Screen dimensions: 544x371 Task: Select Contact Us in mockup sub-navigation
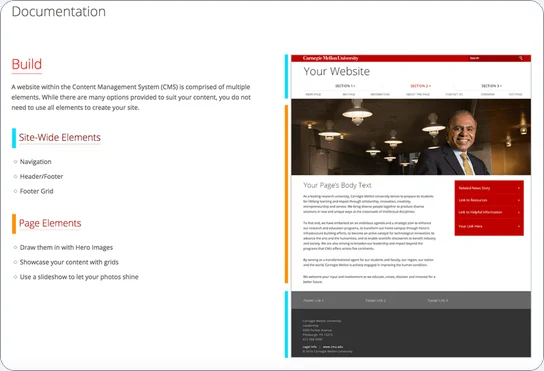(x=454, y=94)
